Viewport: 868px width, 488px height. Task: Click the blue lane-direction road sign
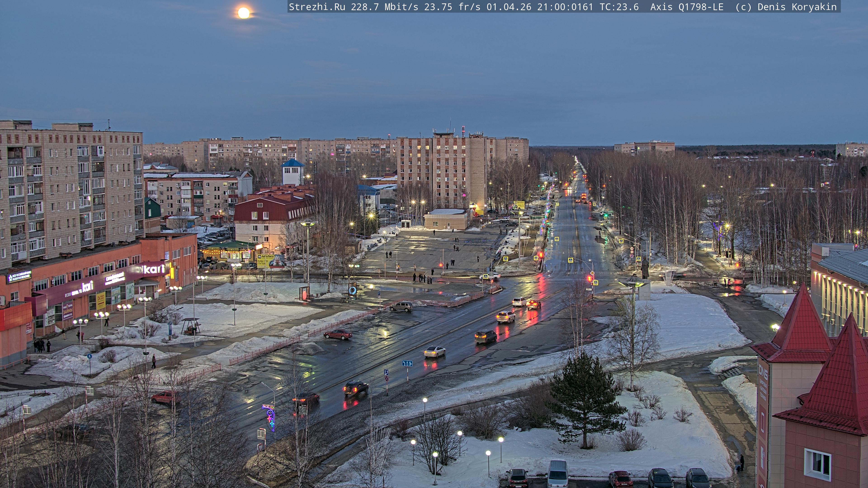[x=407, y=363]
